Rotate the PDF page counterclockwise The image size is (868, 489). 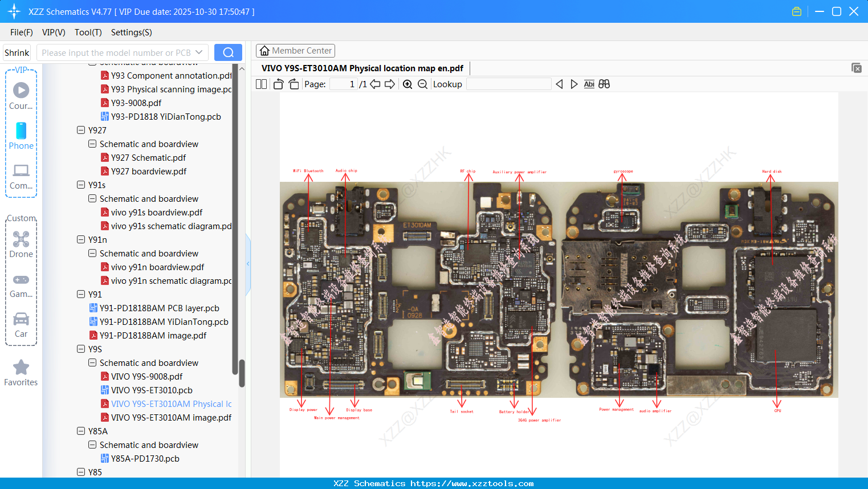coord(278,84)
